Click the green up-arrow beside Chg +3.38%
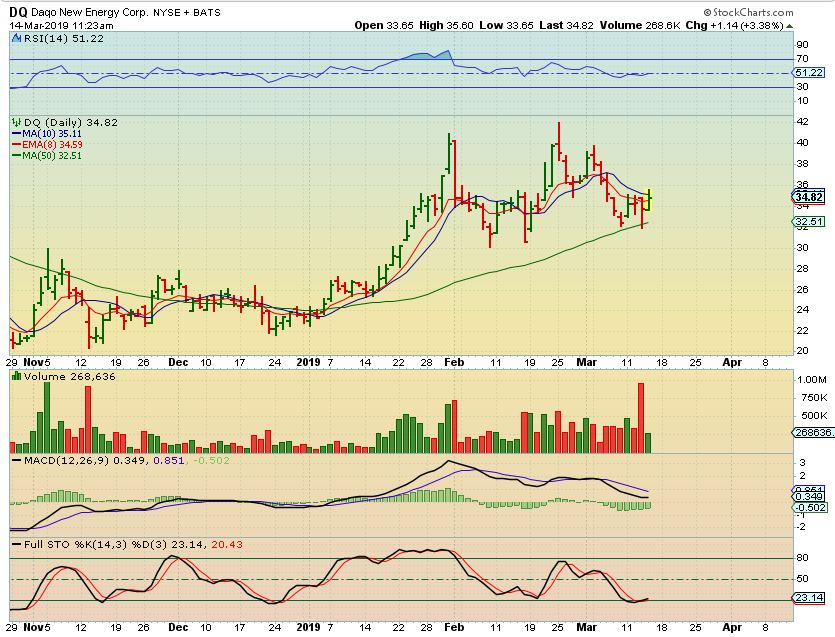This screenshot has width=835, height=637. tap(790, 26)
